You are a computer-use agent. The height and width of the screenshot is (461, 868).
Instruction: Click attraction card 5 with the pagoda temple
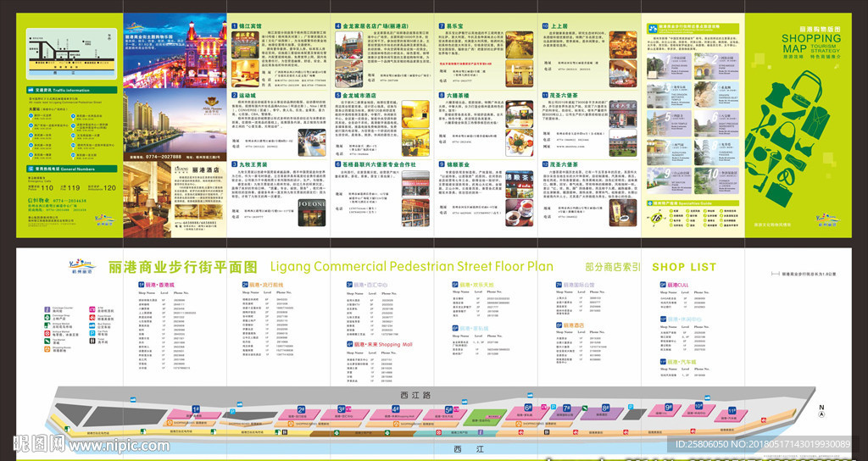pos(670,124)
